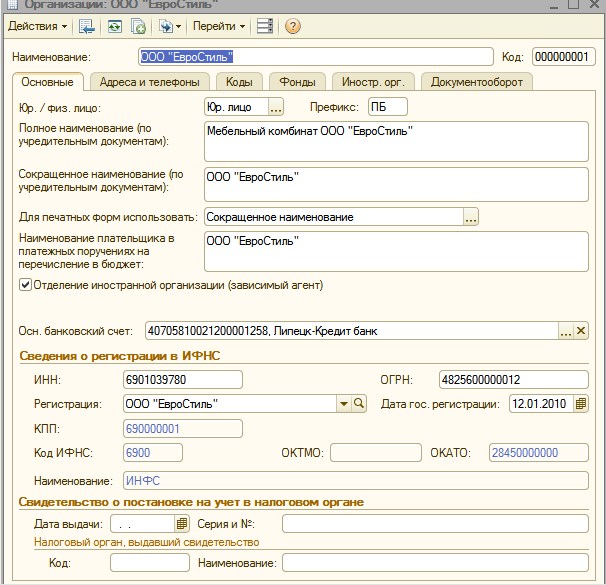Switch to the Основные tab
Viewport: 606px width, 585px height.
click(x=48, y=82)
